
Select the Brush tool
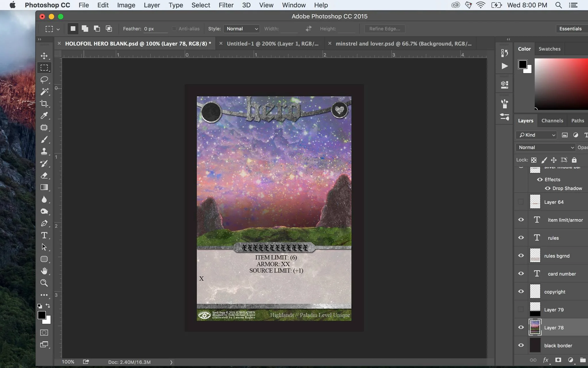click(44, 139)
